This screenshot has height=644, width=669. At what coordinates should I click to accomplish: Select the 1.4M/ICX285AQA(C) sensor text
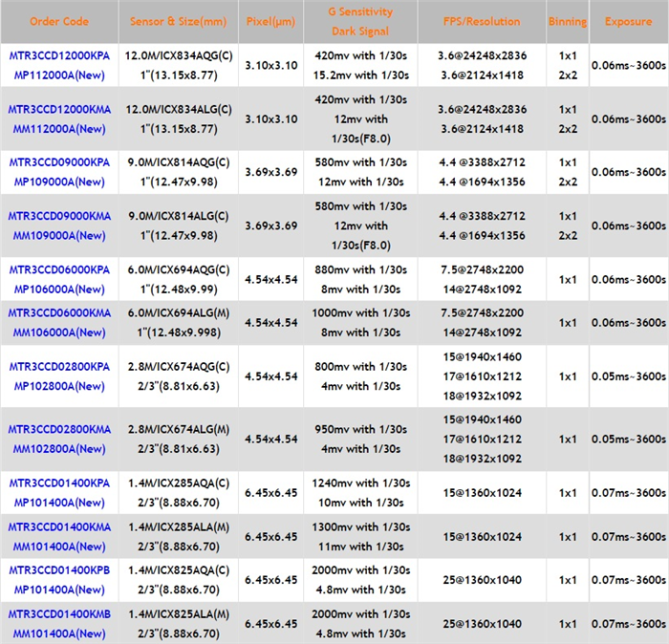179,483
